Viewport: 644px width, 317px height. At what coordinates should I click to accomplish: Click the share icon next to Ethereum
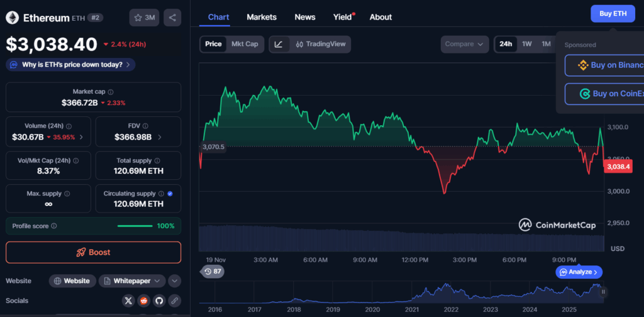coord(172,18)
